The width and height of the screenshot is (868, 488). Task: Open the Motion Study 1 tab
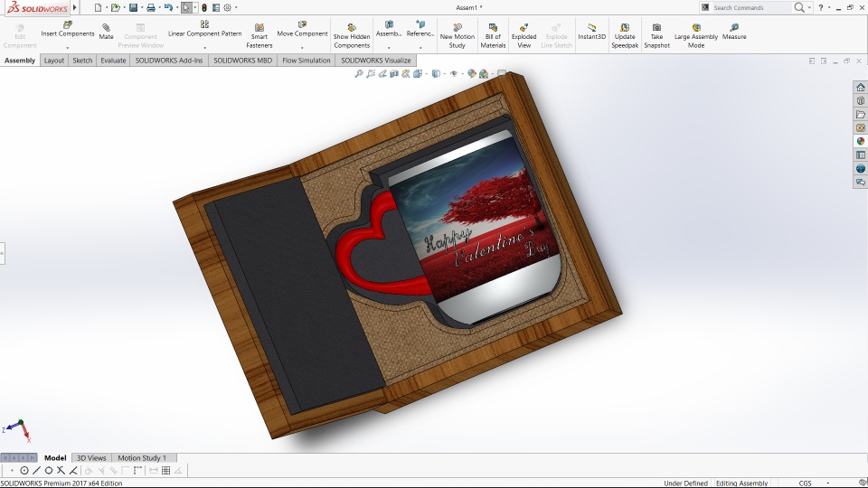pyautogui.click(x=142, y=458)
